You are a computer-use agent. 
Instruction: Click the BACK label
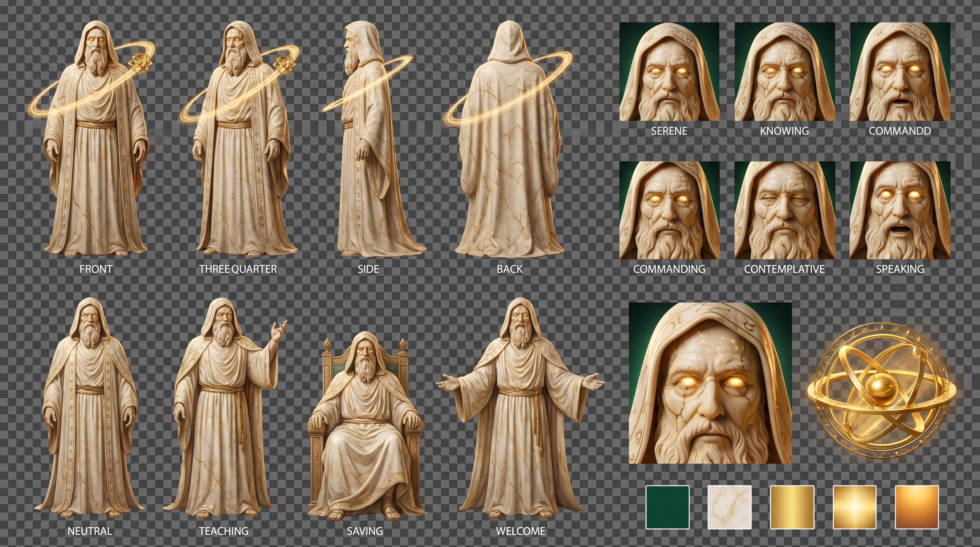510,269
